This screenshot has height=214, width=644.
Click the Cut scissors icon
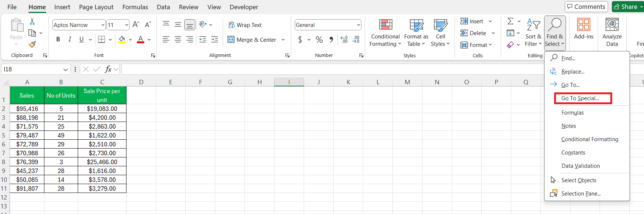click(32, 21)
